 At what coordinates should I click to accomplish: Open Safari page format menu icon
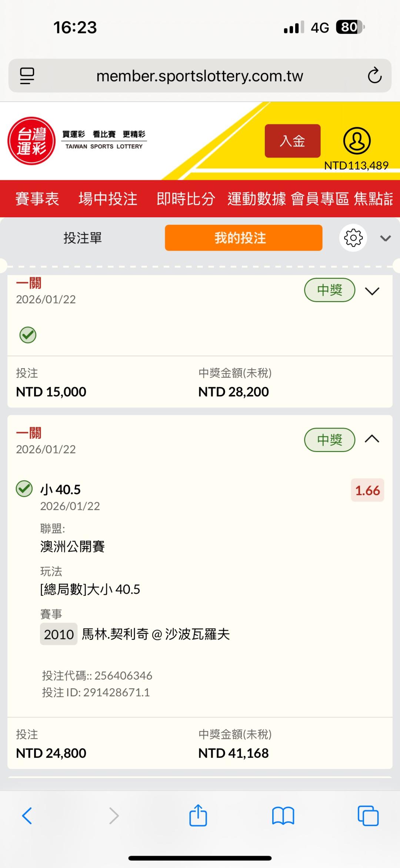click(x=27, y=76)
